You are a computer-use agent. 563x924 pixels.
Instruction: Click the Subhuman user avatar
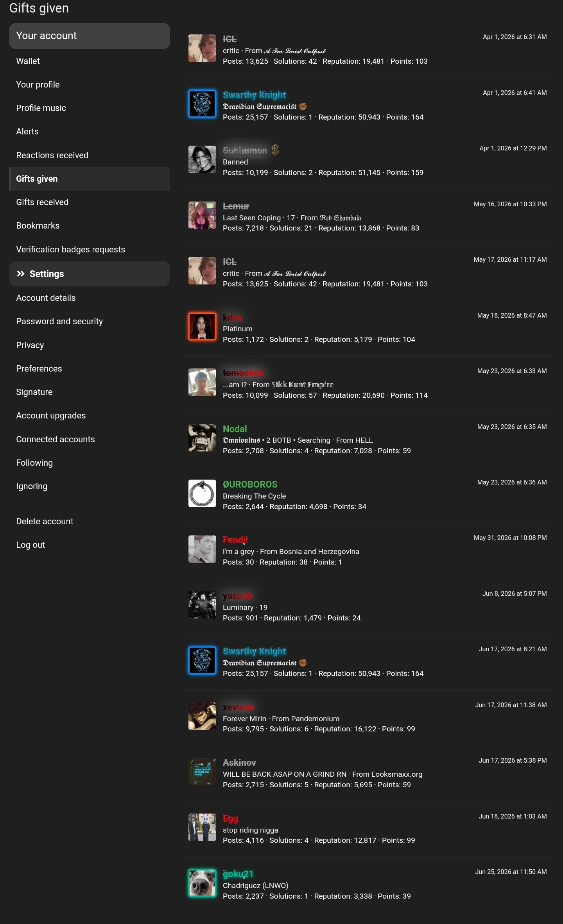click(x=202, y=159)
